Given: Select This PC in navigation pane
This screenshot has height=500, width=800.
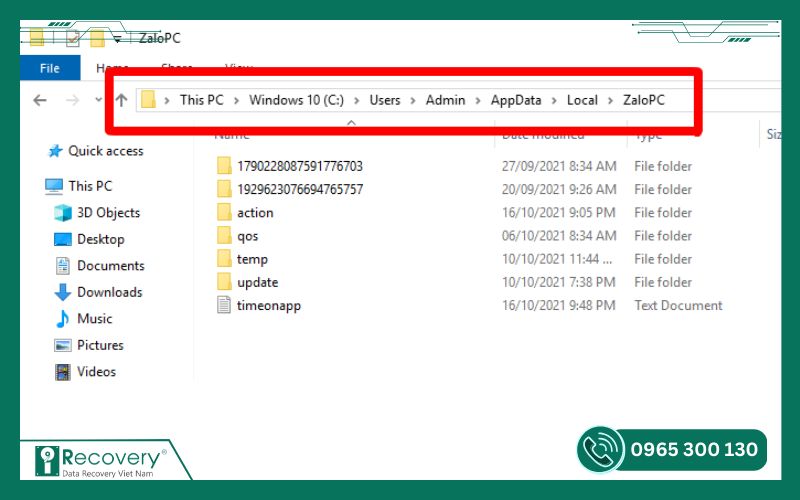Looking at the screenshot, I should point(90,186).
